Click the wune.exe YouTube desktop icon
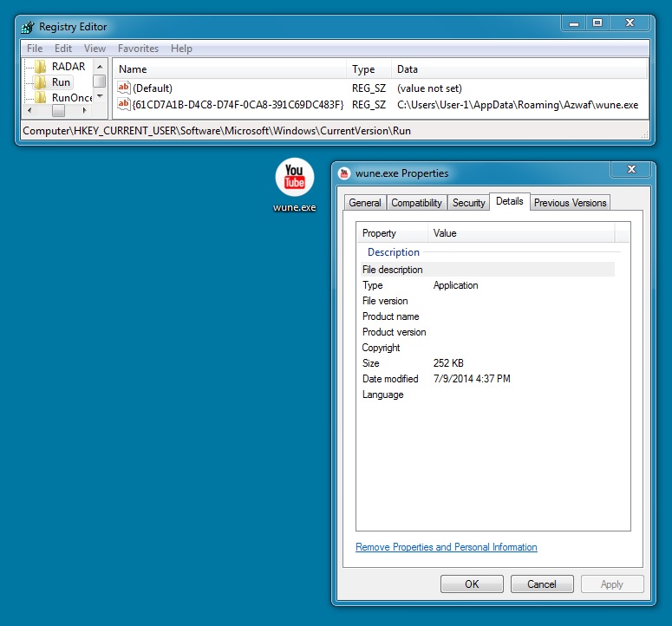672x626 pixels. pyautogui.click(x=295, y=177)
